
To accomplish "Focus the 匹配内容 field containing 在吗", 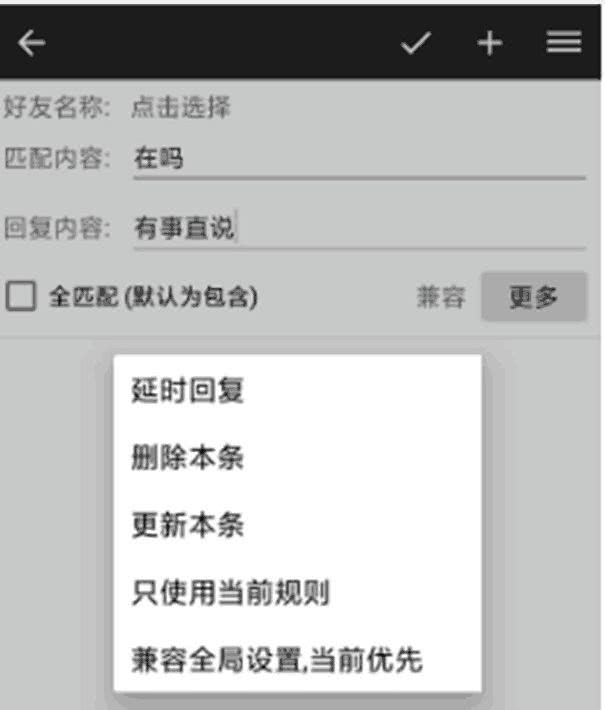I will [x=360, y=160].
